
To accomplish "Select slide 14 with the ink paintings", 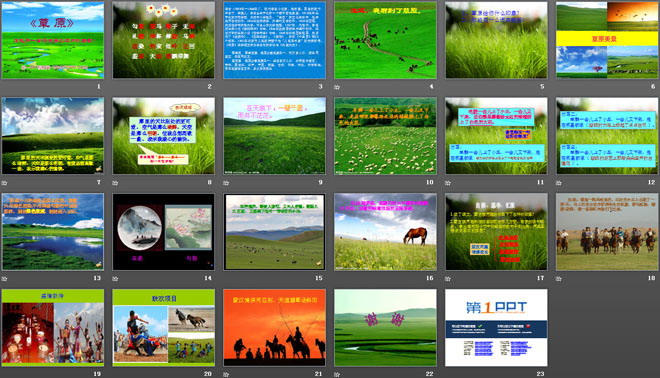I will pyautogui.click(x=164, y=232).
